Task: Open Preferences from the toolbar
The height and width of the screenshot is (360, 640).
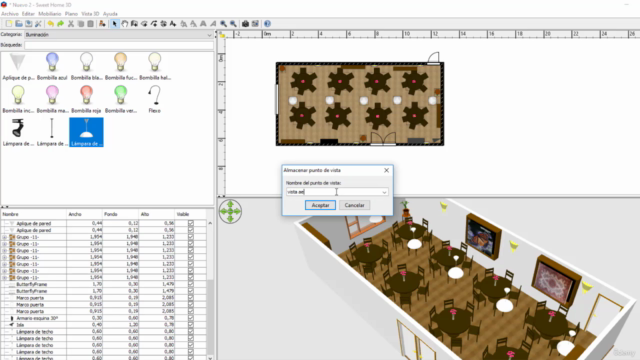Action: click(38, 24)
